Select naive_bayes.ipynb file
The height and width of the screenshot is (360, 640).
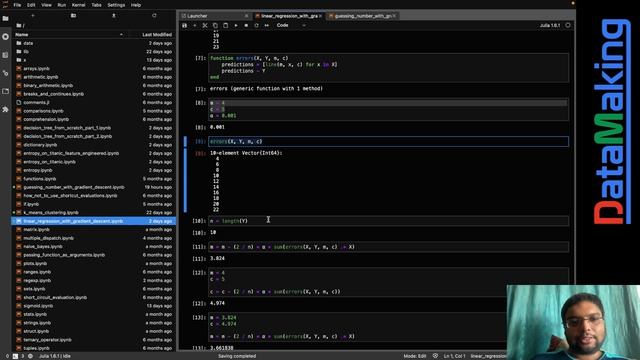[94, 247]
